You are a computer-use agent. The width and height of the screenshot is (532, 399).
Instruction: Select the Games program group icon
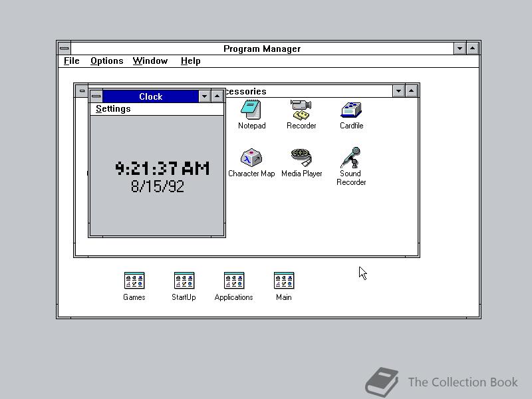(x=134, y=281)
